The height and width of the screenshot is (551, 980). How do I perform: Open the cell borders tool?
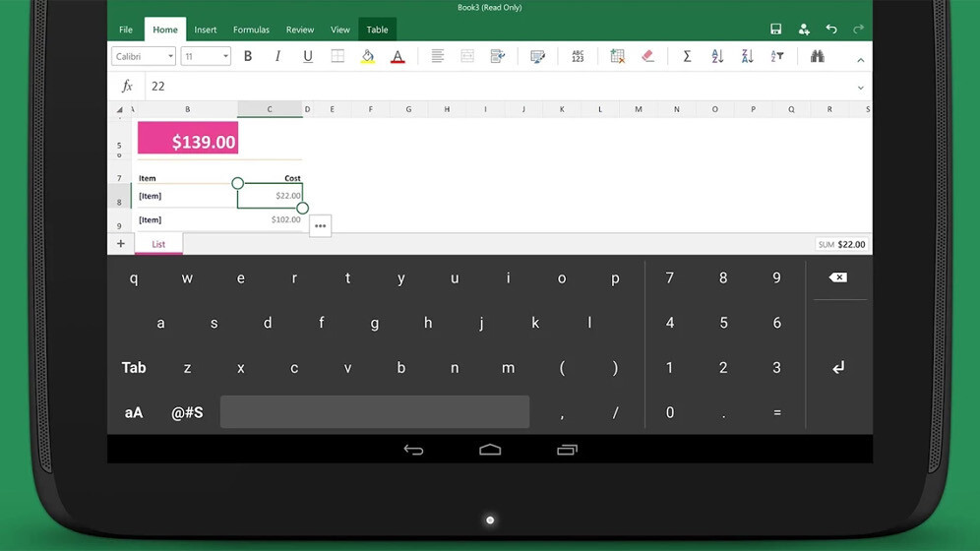(337, 57)
